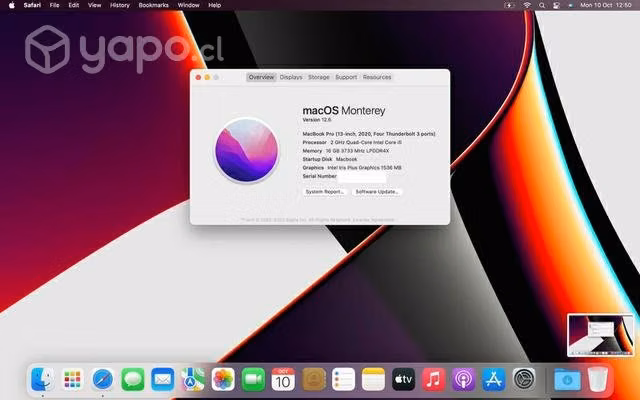Open the Apple menu
The height and width of the screenshot is (400, 640).
[x=12, y=5]
